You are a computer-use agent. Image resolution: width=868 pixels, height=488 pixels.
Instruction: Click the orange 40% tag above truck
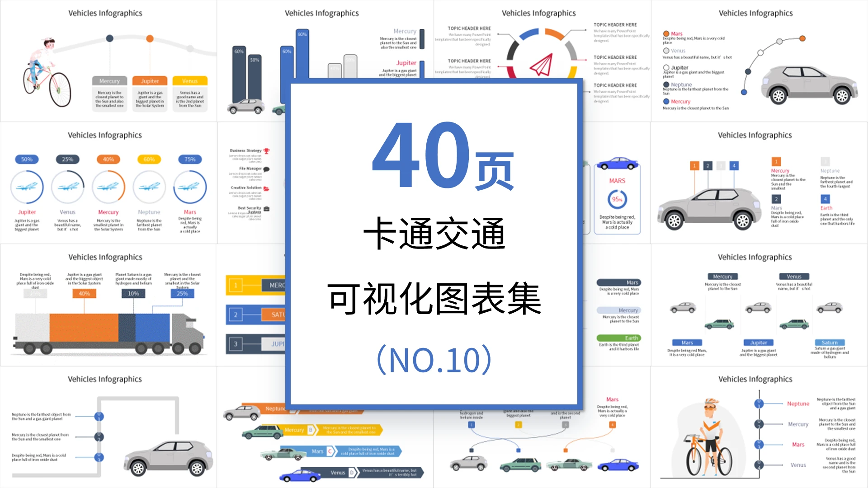pos(85,294)
